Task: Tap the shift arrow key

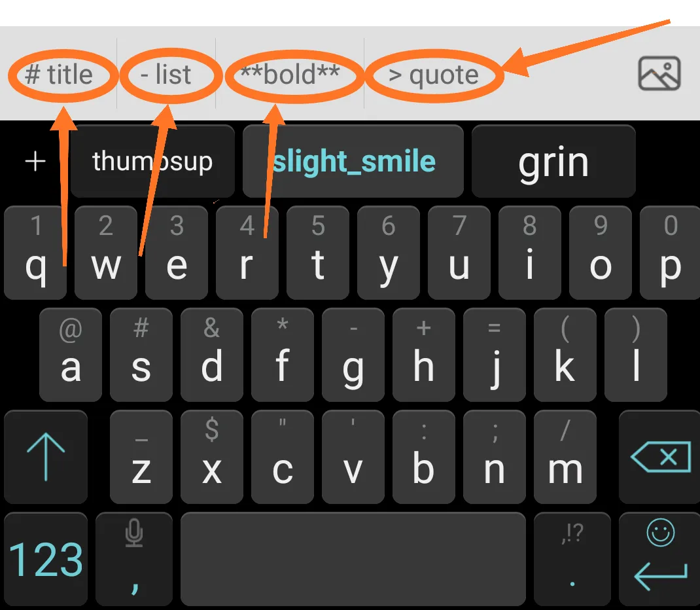Action: click(x=46, y=457)
